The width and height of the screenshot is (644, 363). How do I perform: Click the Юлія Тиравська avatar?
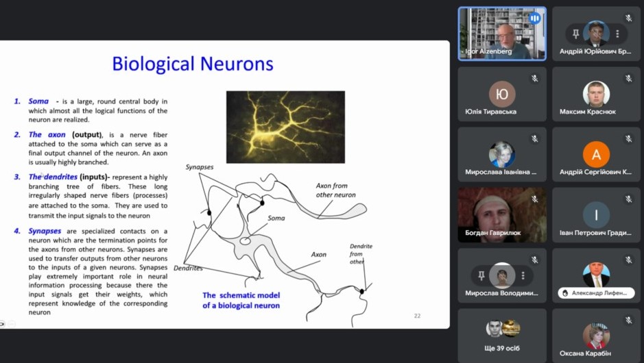502,94
